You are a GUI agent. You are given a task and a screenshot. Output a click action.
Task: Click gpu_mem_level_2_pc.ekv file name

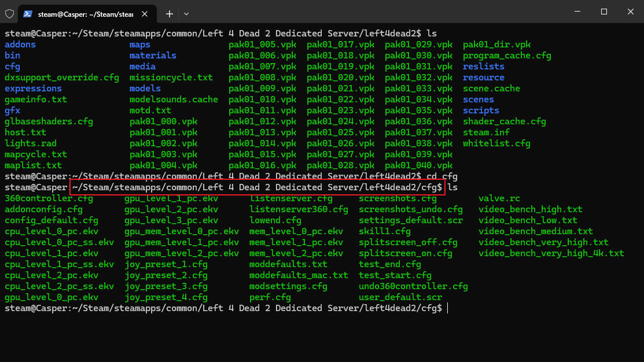point(182,253)
